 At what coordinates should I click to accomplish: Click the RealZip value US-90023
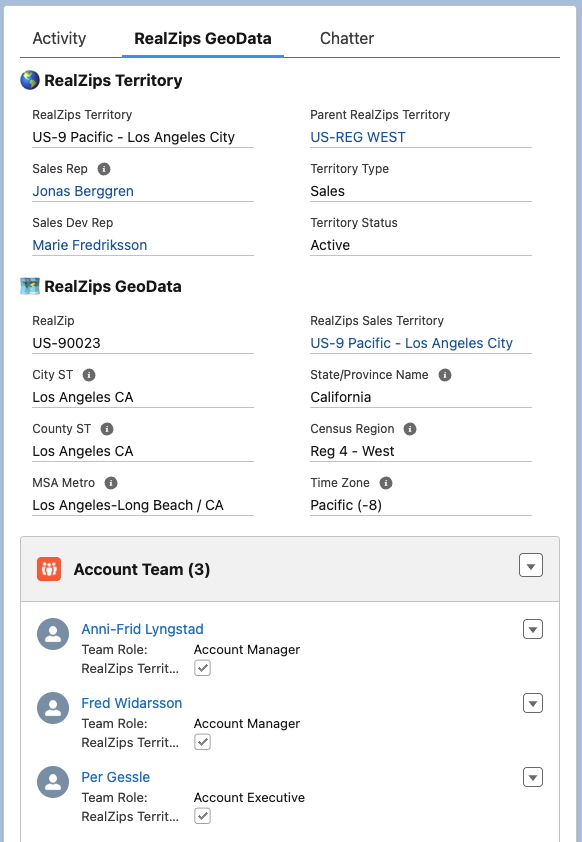point(67,343)
